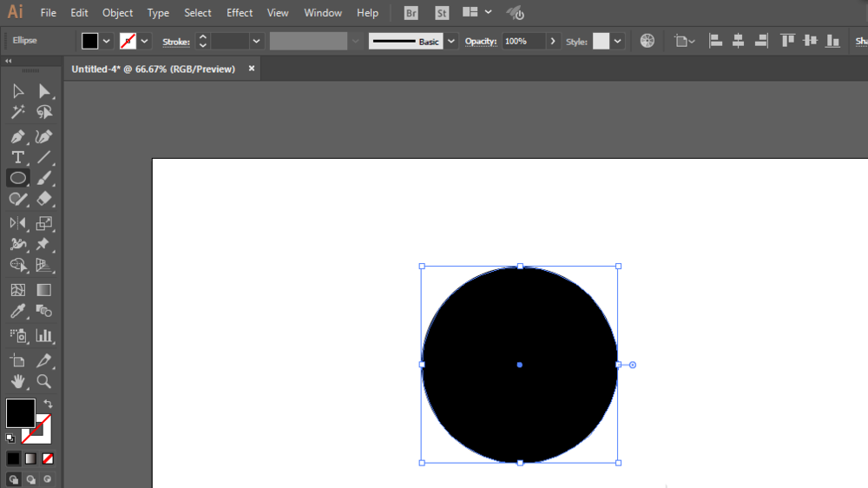
Task: Select the Mesh tool
Action: (17, 290)
